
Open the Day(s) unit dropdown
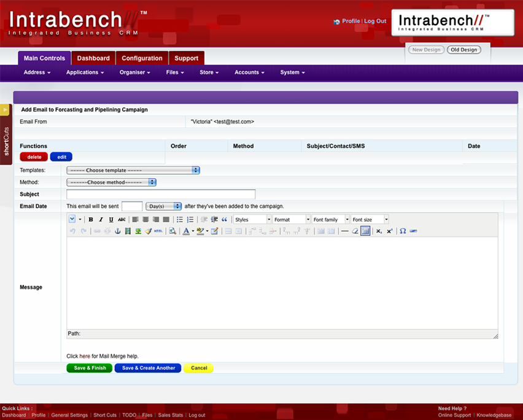163,206
